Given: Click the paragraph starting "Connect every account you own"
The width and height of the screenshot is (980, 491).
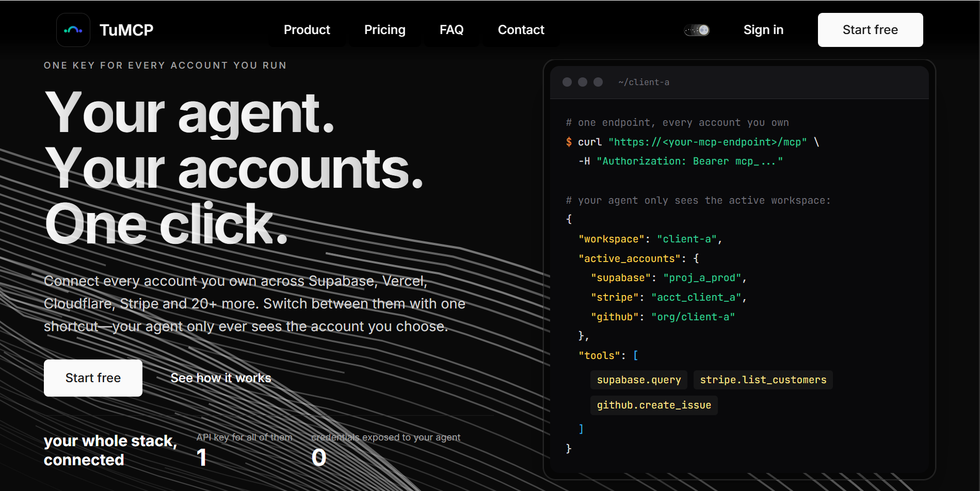Looking at the screenshot, I should pyautogui.click(x=254, y=304).
